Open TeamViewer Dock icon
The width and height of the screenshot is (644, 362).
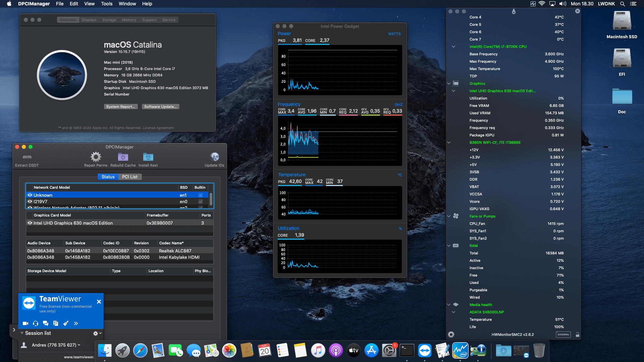tap(425, 351)
